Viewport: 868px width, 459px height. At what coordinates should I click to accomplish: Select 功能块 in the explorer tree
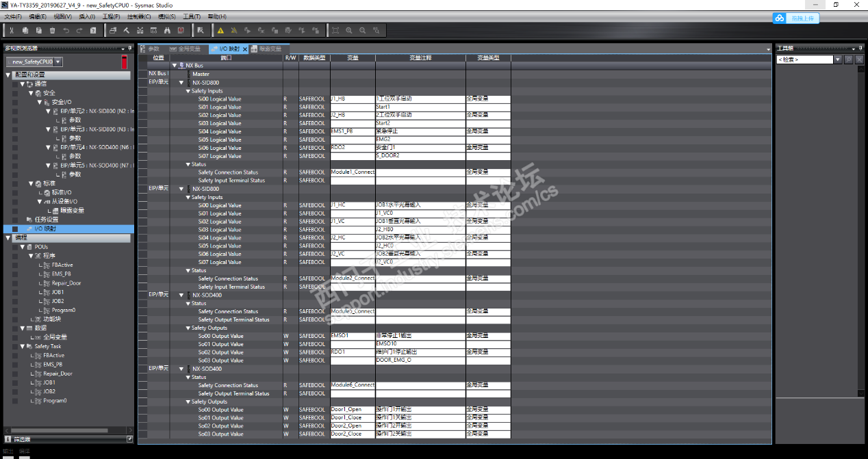[52, 319]
